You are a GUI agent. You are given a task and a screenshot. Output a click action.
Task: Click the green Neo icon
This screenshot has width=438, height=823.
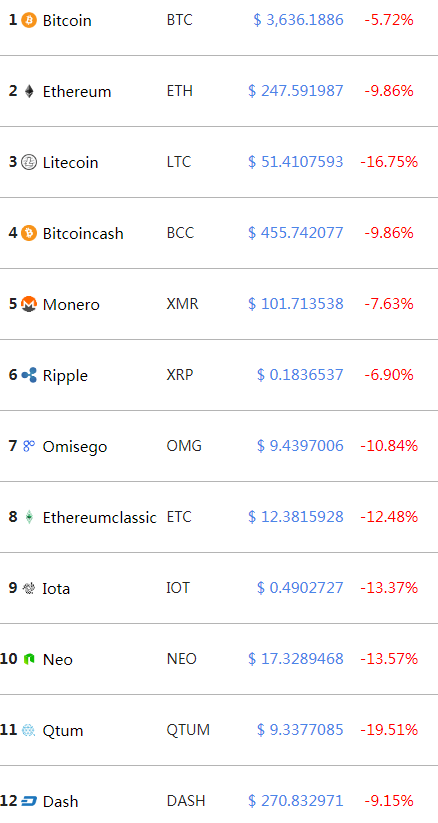(x=29, y=659)
